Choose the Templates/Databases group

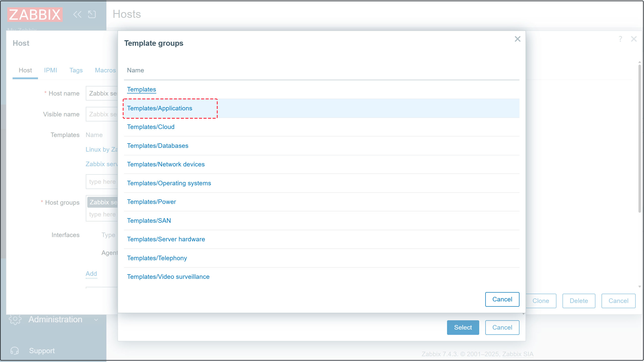(157, 146)
